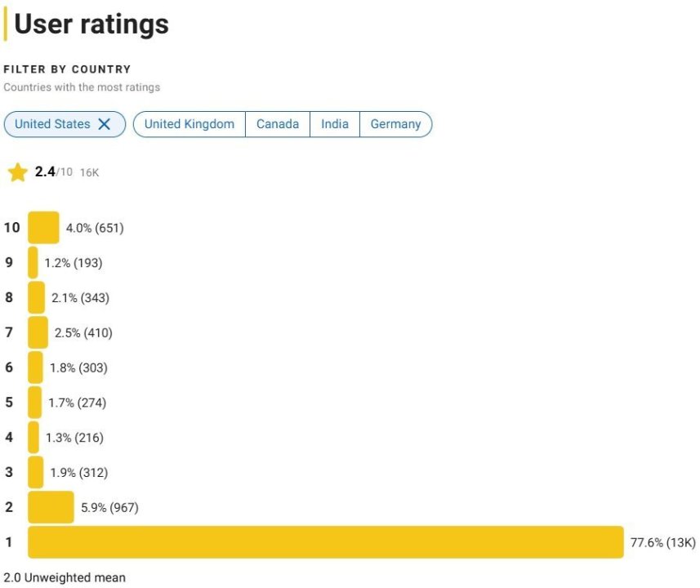Select the rating 9 bar (193 votes)
Viewport: 700px width, 588px height.
[33, 263]
